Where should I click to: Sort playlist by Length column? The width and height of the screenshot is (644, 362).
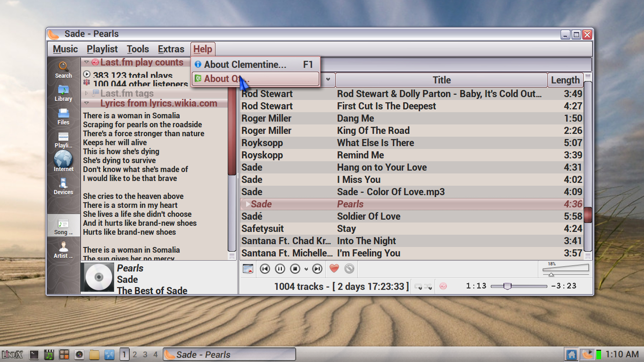pos(565,80)
